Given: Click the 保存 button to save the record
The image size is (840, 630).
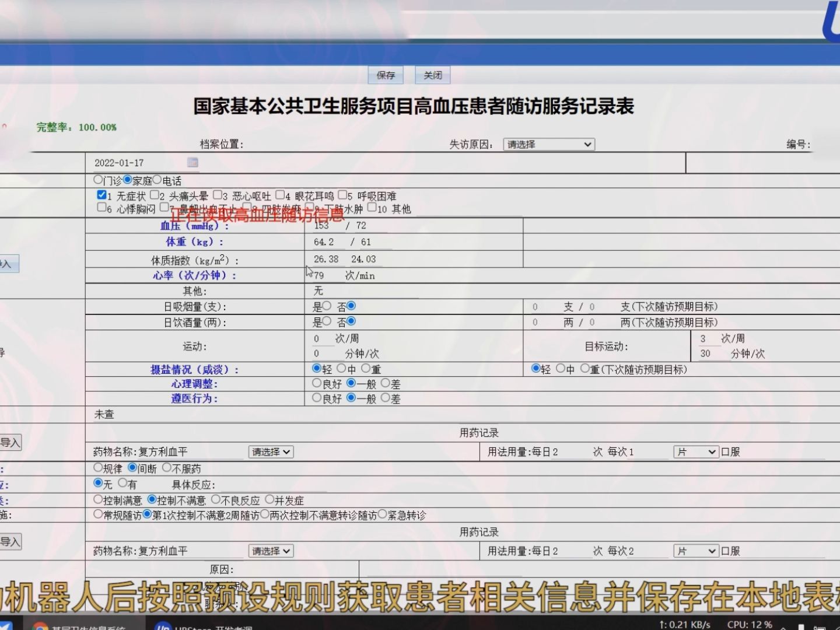Looking at the screenshot, I should tap(385, 75).
